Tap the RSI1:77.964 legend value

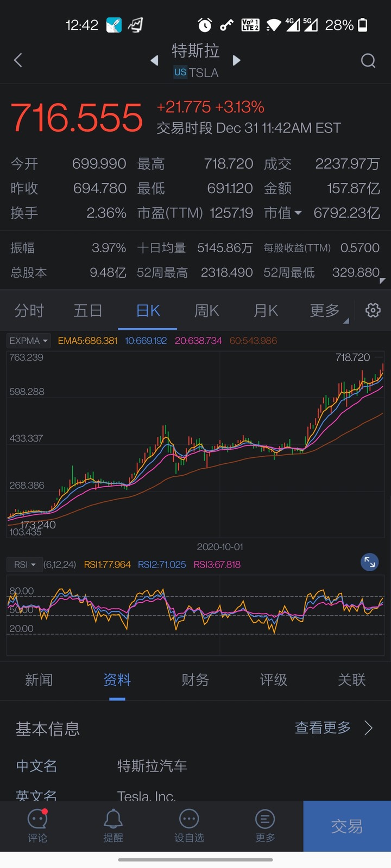(107, 565)
